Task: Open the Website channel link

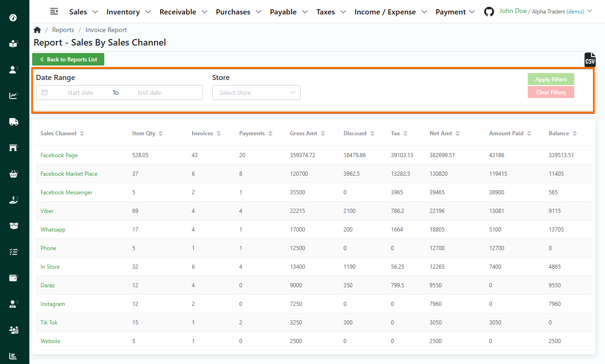Action: coord(50,341)
